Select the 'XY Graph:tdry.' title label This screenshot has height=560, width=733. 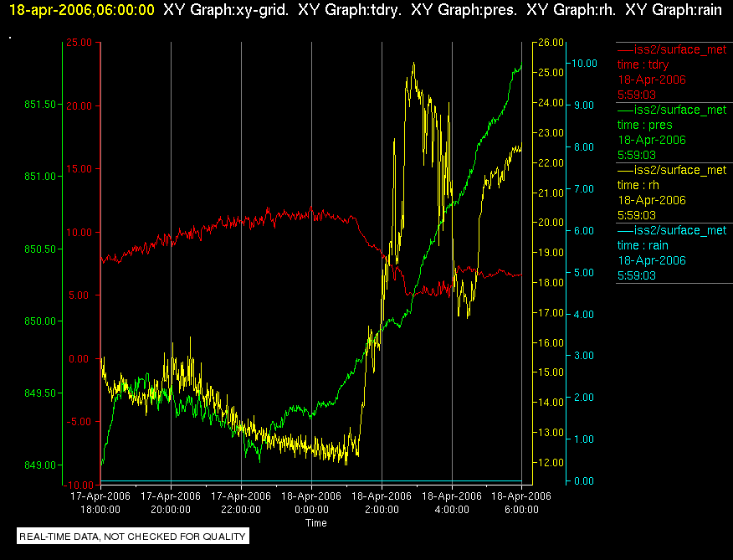point(350,10)
